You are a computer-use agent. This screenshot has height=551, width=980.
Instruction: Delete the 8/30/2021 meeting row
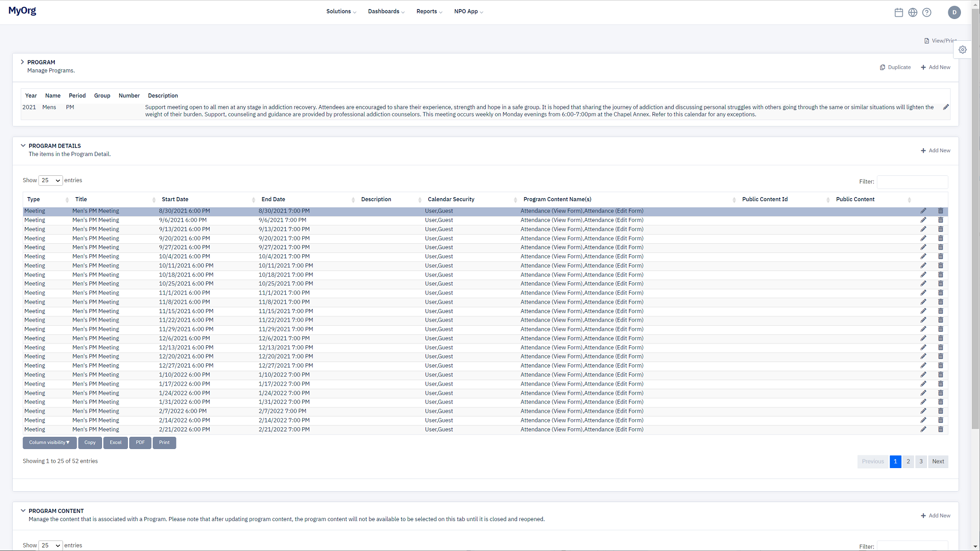pos(941,211)
